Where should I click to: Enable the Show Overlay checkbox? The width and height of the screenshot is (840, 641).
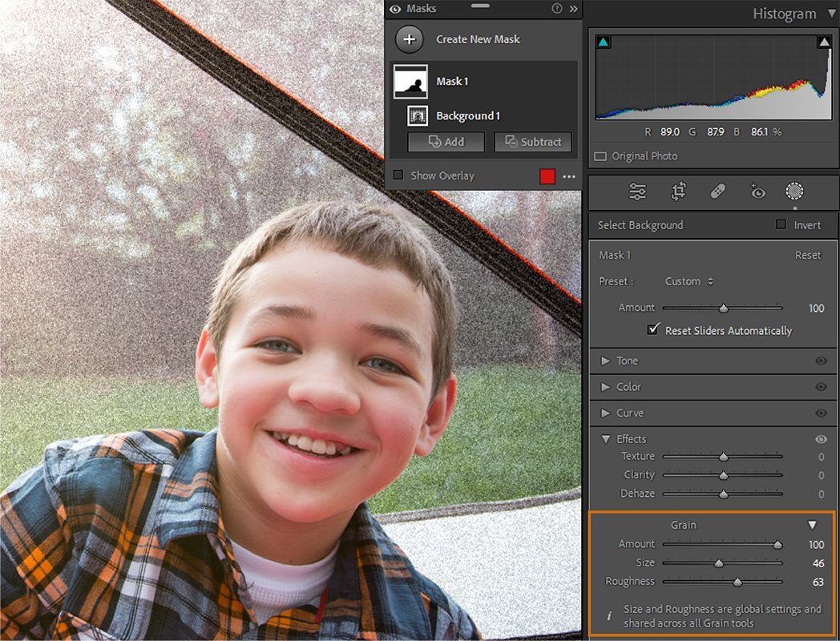pos(398,175)
